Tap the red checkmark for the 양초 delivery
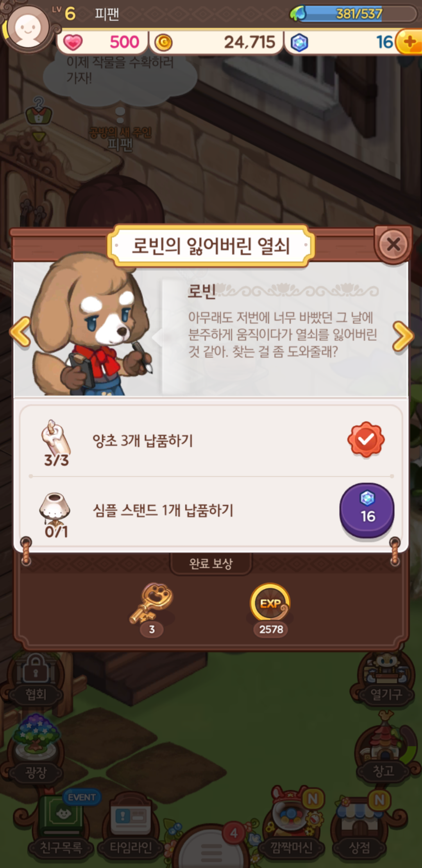The height and width of the screenshot is (868, 422). (x=366, y=439)
